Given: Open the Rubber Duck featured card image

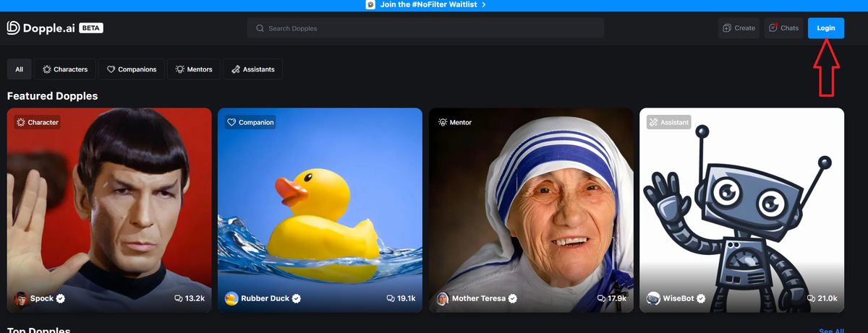Looking at the screenshot, I should point(320,210).
